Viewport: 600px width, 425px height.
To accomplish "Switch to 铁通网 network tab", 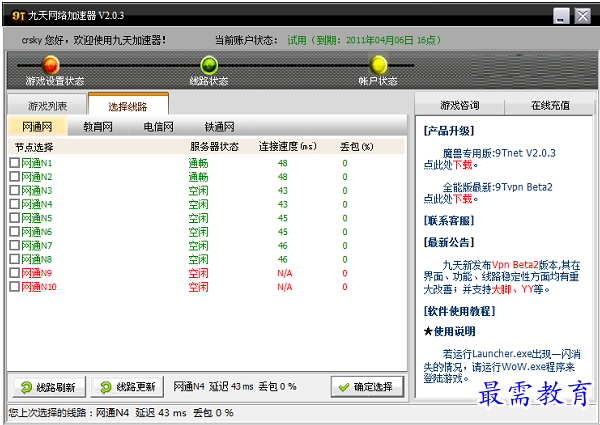I will coord(219,127).
